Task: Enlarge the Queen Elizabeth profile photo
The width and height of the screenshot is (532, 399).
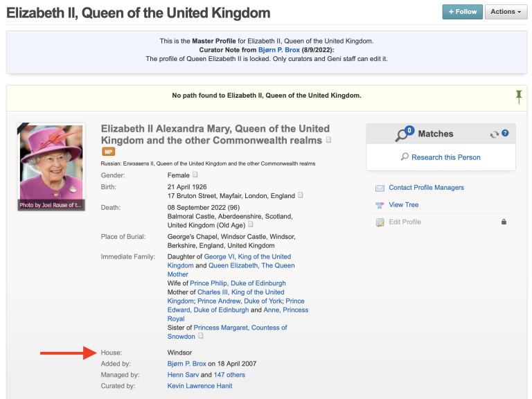Action: click(x=51, y=166)
